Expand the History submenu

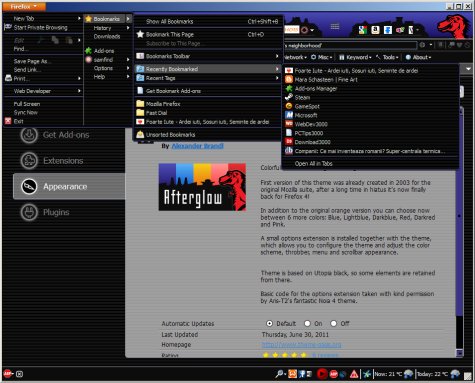(108, 28)
